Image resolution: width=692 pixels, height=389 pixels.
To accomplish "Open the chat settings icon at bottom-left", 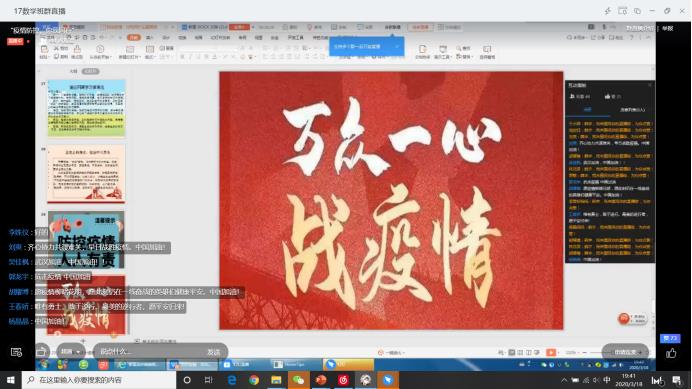I will pos(16,352).
